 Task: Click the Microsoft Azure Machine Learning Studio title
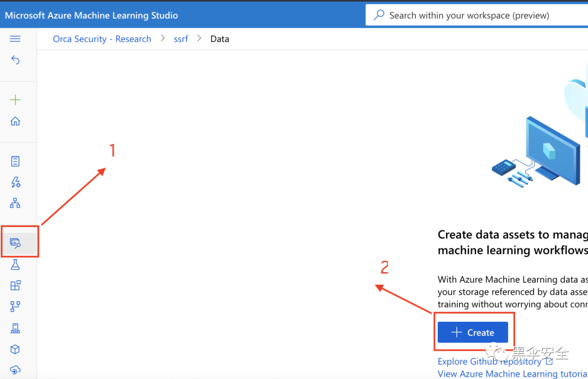(91, 15)
